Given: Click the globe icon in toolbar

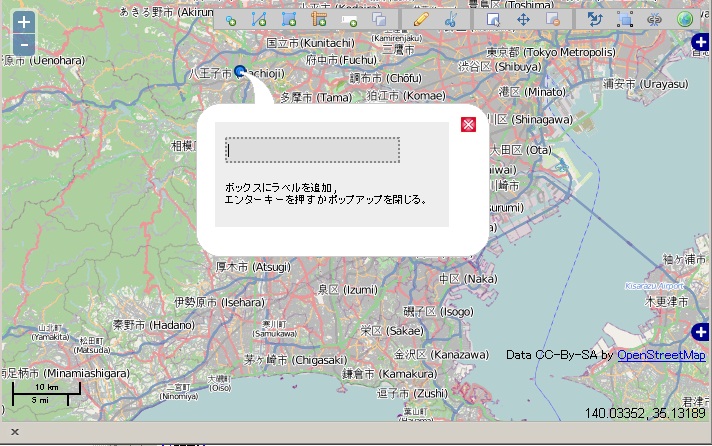Looking at the screenshot, I should (685, 19).
